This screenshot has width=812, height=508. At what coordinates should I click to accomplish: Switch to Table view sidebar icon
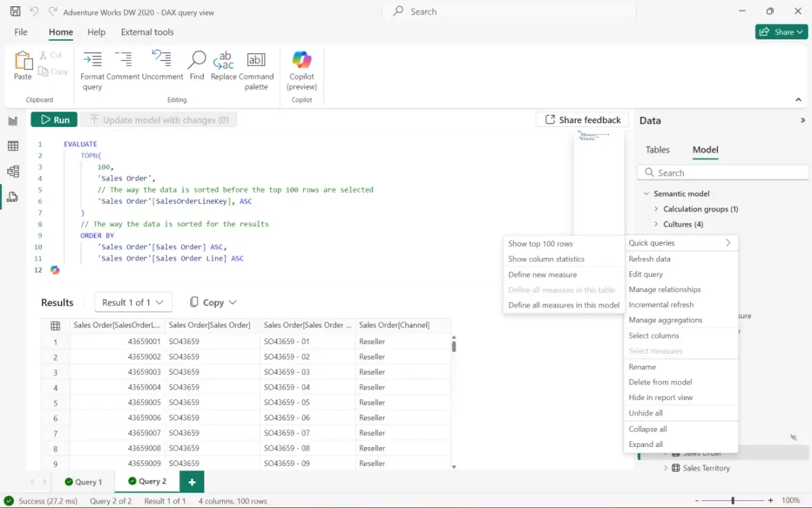[13, 146]
